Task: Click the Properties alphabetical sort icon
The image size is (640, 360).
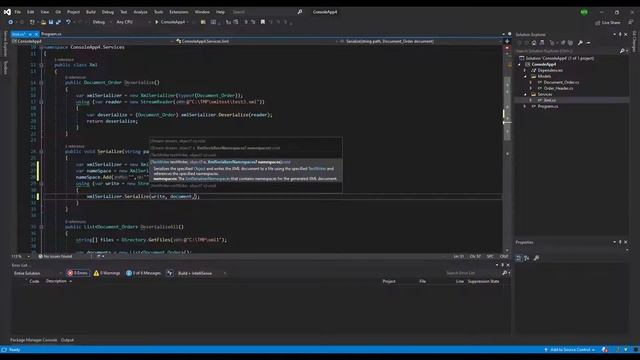Action: coord(527,258)
